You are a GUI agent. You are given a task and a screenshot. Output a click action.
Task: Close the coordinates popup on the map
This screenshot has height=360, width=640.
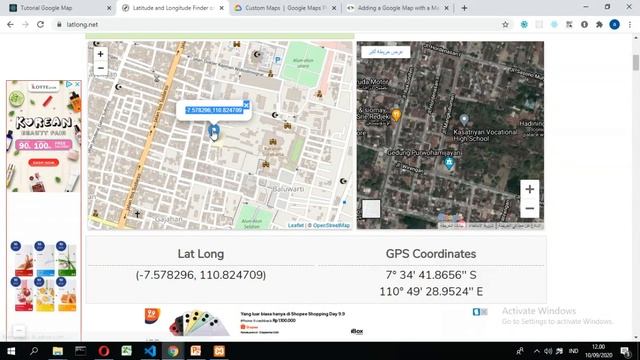click(246, 105)
